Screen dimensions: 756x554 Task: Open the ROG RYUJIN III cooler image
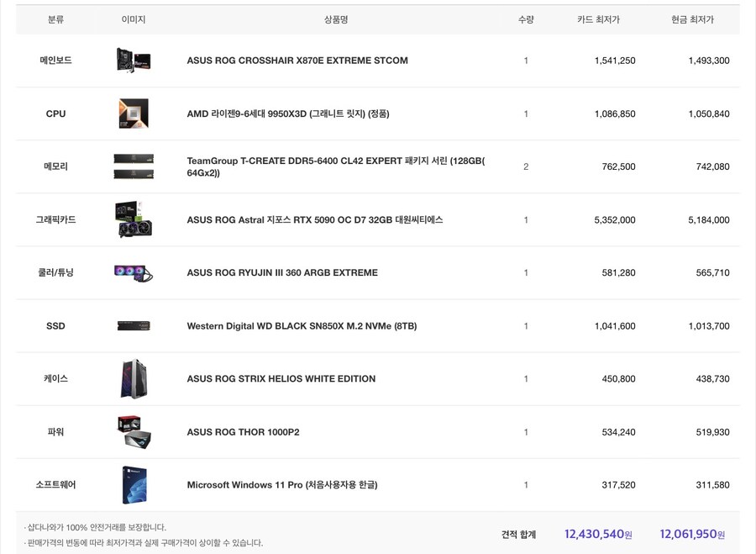click(x=134, y=272)
